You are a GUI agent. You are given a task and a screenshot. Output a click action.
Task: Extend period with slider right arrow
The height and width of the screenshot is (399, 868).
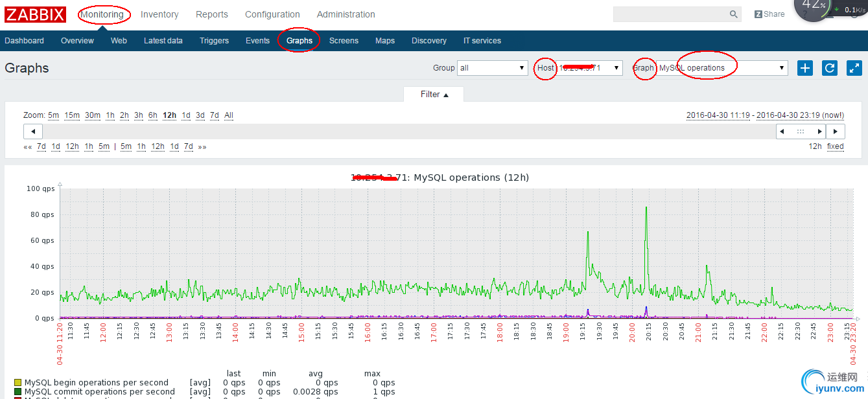(x=819, y=131)
